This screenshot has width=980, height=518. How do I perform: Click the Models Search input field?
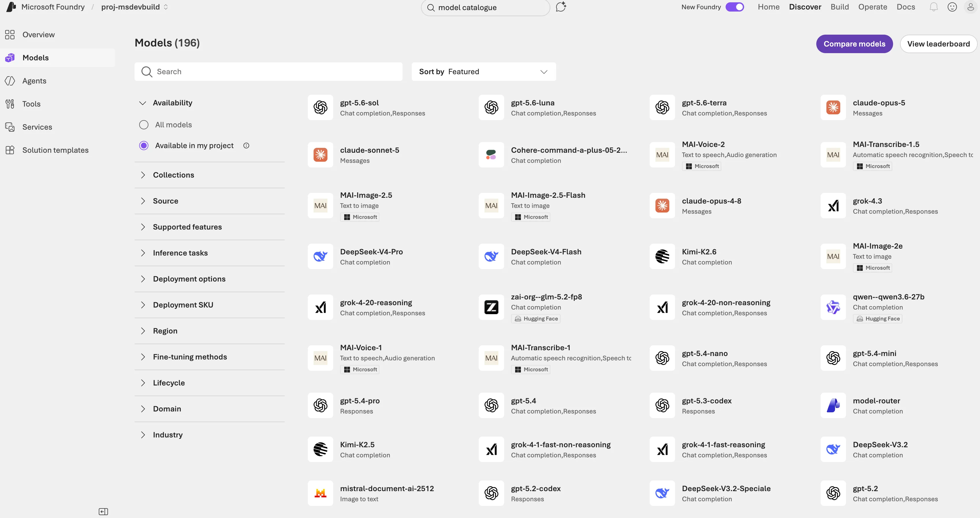tap(268, 72)
